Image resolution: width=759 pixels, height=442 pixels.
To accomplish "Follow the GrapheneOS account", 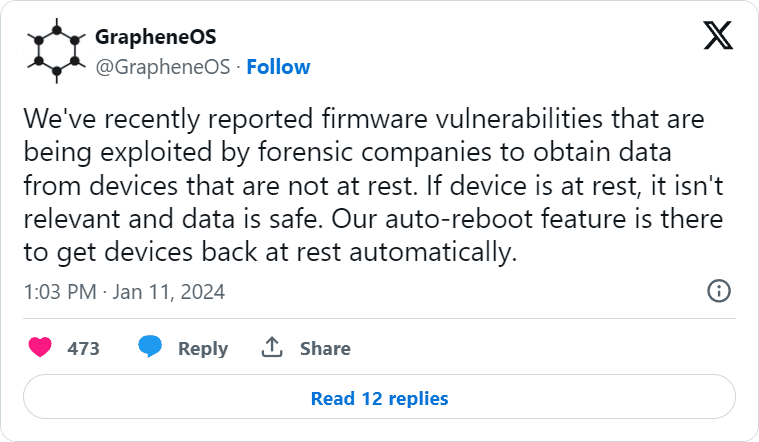I will point(278,67).
